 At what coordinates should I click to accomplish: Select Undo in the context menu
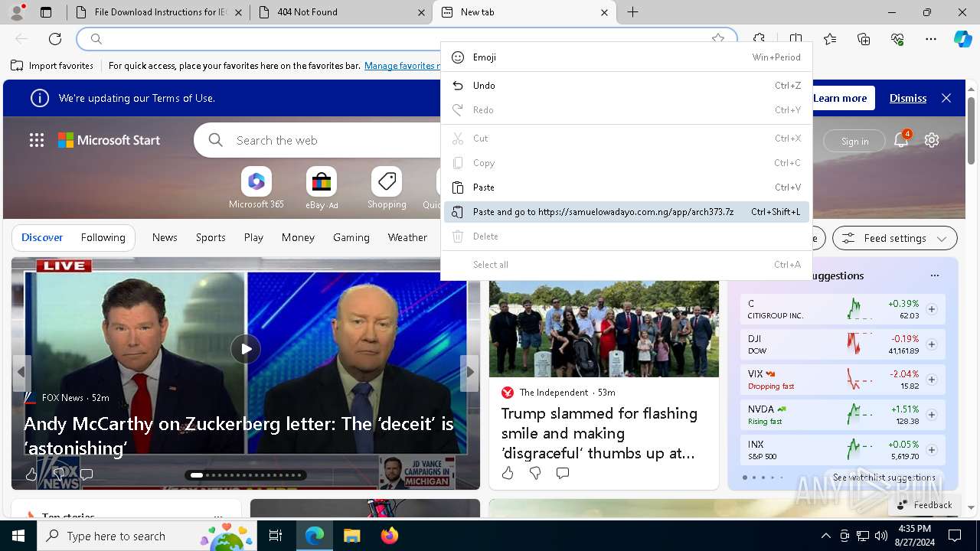pyautogui.click(x=626, y=86)
